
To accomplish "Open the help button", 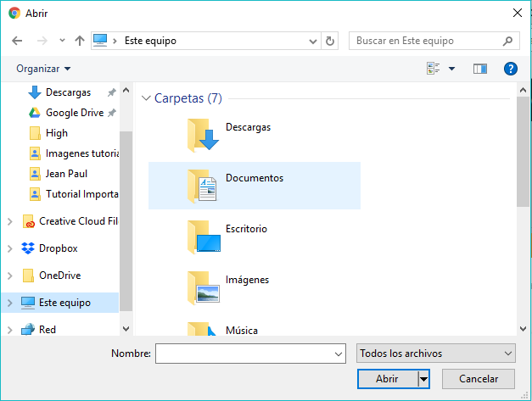I will [510, 69].
